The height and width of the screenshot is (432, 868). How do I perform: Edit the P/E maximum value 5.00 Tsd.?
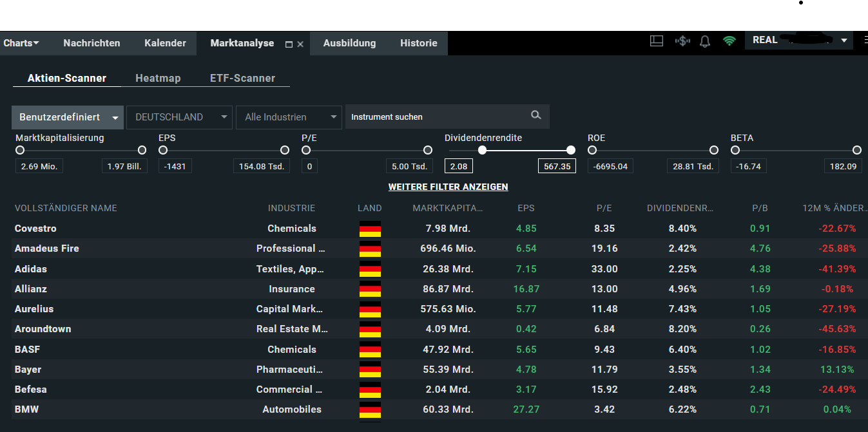[409, 166]
